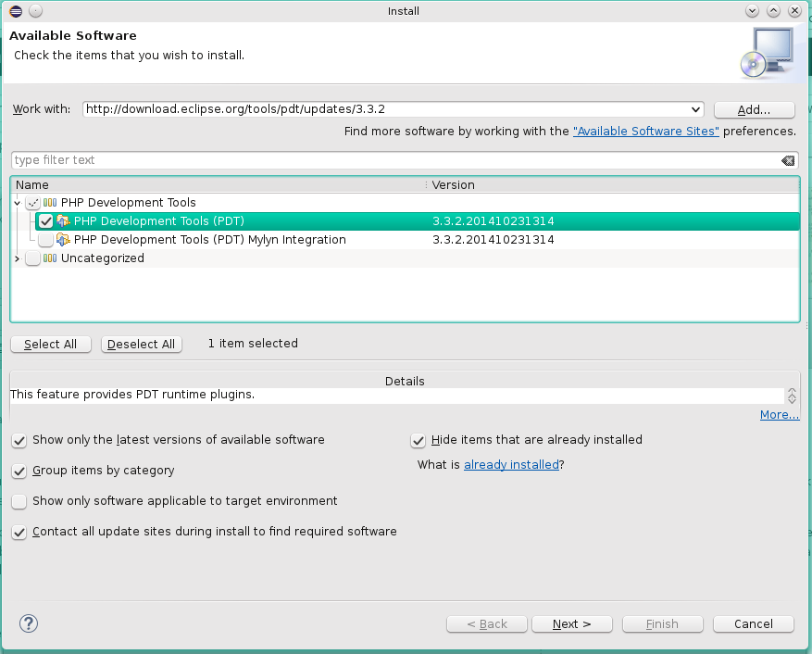Viewport: 812px width, 654px height.
Task: Open the Available Software Sites link
Action: pyautogui.click(x=645, y=132)
